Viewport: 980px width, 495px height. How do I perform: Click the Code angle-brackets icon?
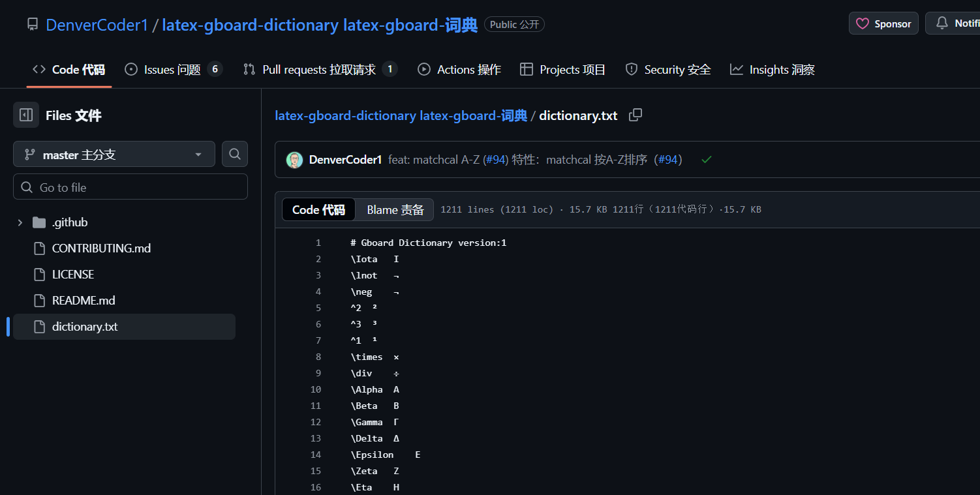pos(38,69)
